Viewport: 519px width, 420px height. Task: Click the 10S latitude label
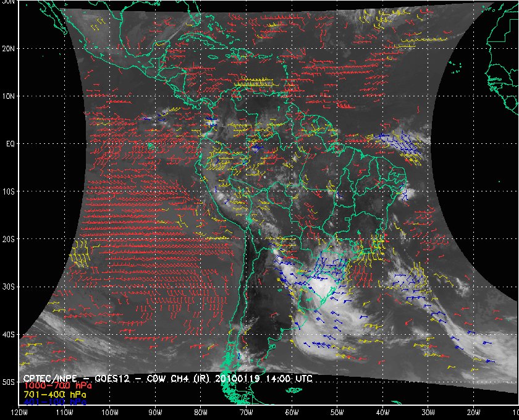pyautogui.click(x=8, y=191)
